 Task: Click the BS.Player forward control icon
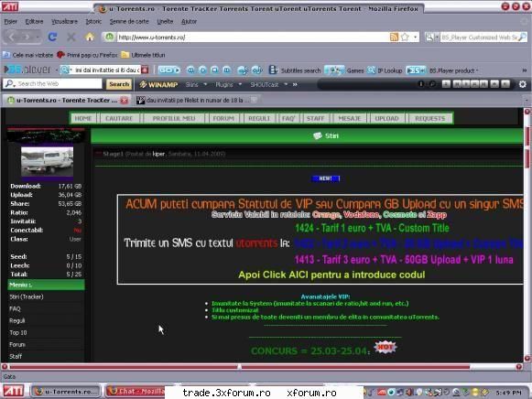227,70
